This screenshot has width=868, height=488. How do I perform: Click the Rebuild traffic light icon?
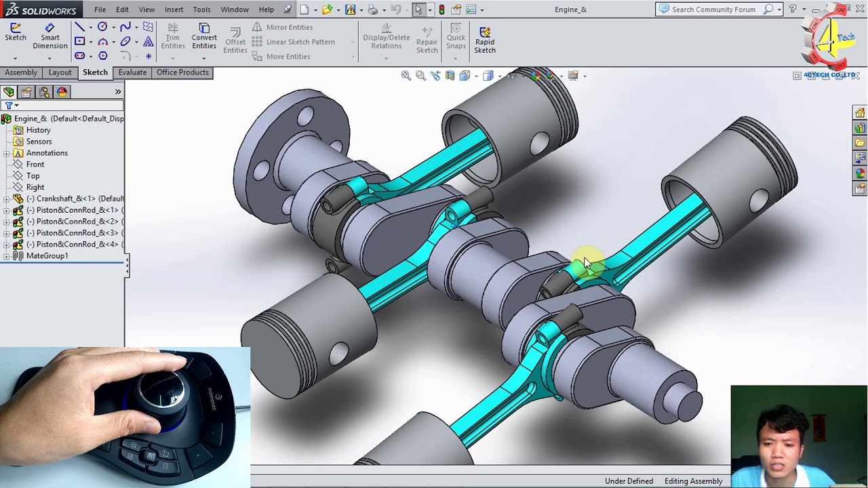(441, 9)
